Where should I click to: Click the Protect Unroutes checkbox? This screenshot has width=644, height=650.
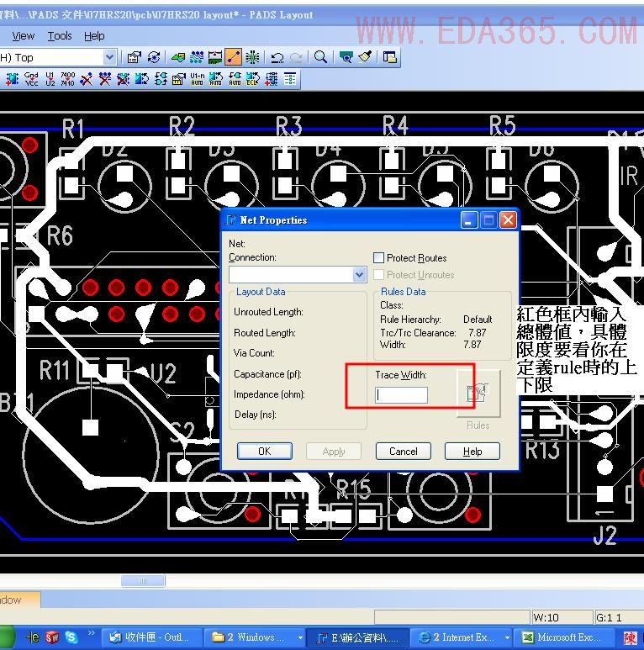pyautogui.click(x=379, y=275)
